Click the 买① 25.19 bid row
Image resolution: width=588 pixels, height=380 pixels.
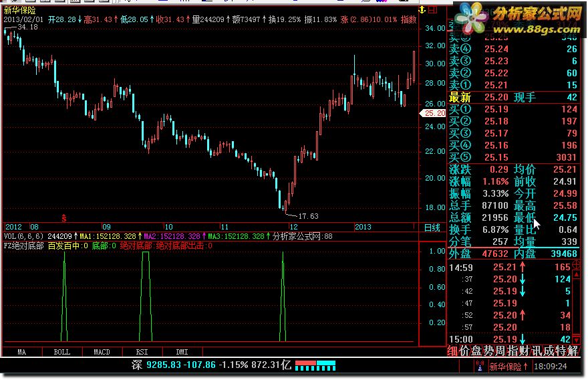[x=513, y=109]
